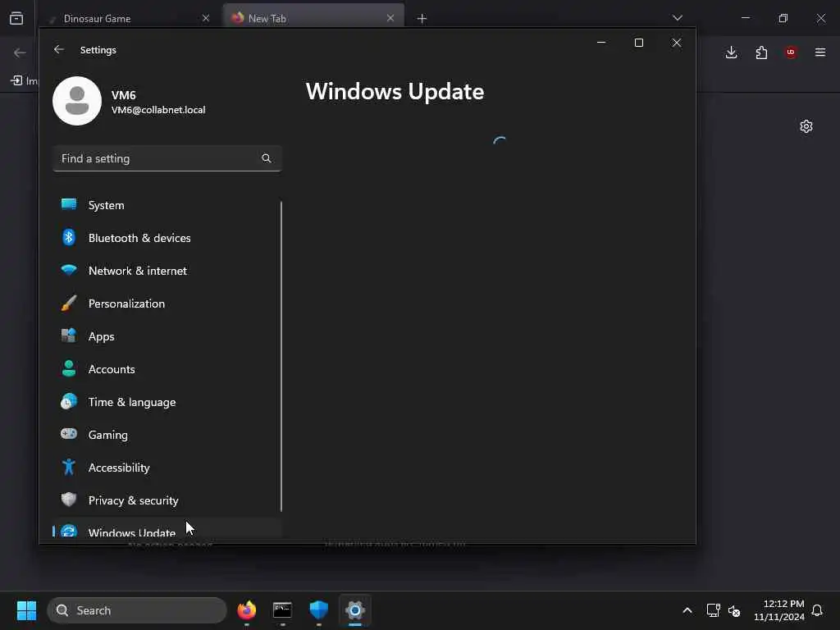Viewport: 840px width, 630px height.
Task: Click the uBlock Origin red icon
Action: point(791,52)
